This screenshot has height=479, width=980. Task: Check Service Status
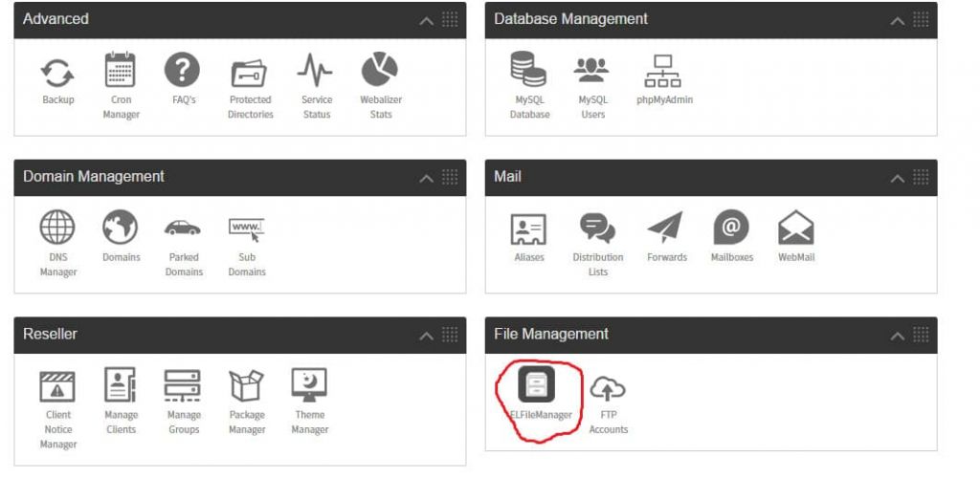tap(316, 87)
